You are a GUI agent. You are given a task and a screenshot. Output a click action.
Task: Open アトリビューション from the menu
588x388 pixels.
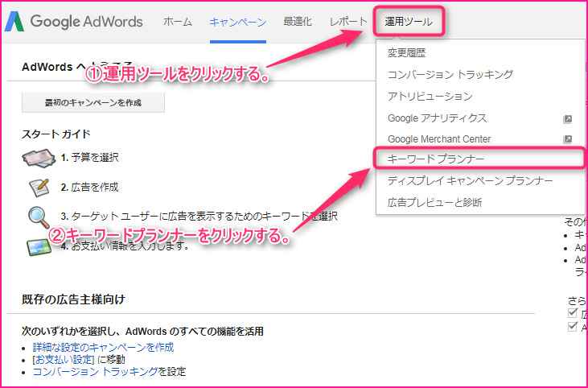pos(430,97)
